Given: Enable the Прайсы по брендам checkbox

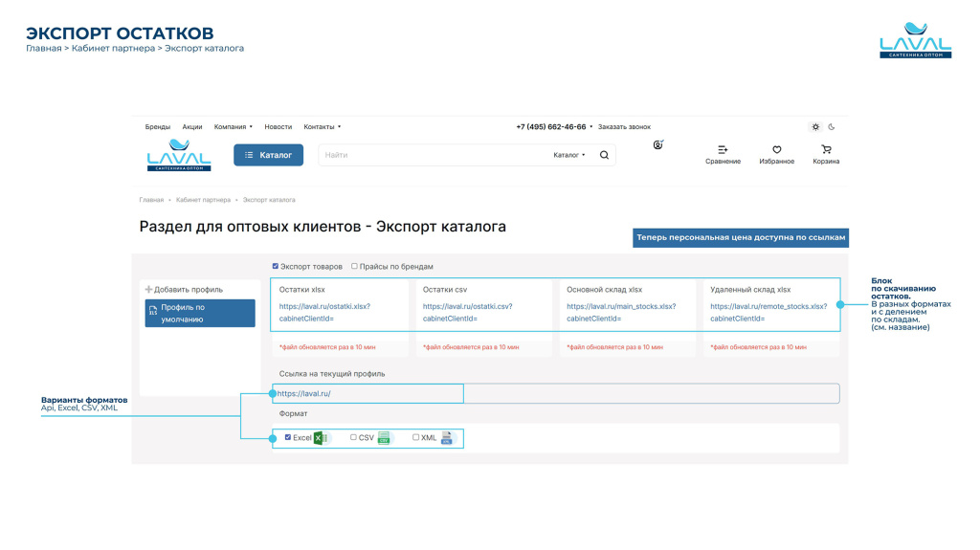Looking at the screenshot, I should (354, 267).
